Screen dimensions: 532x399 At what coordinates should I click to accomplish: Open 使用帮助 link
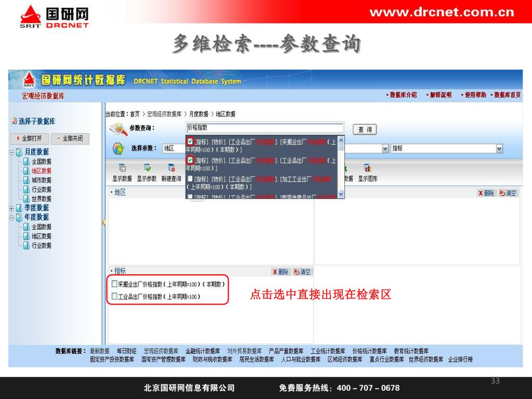click(x=475, y=95)
